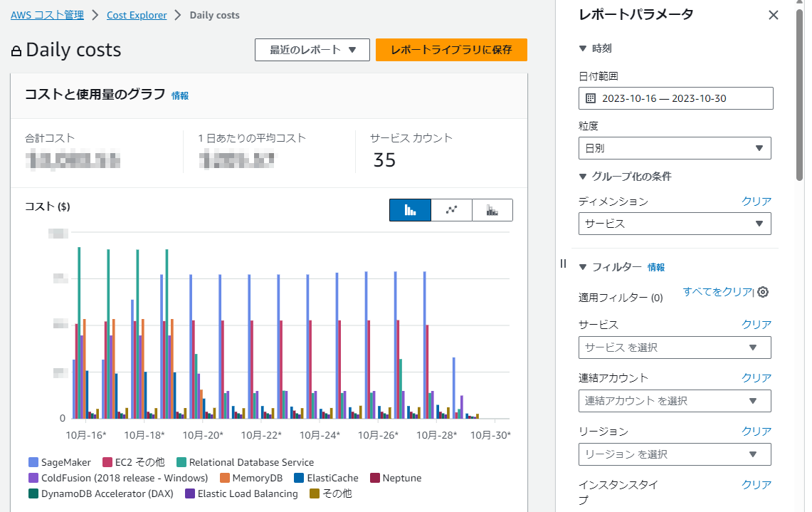Close the レポートパラメータ side panel
Image resolution: width=812 pixels, height=512 pixels.
(774, 14)
